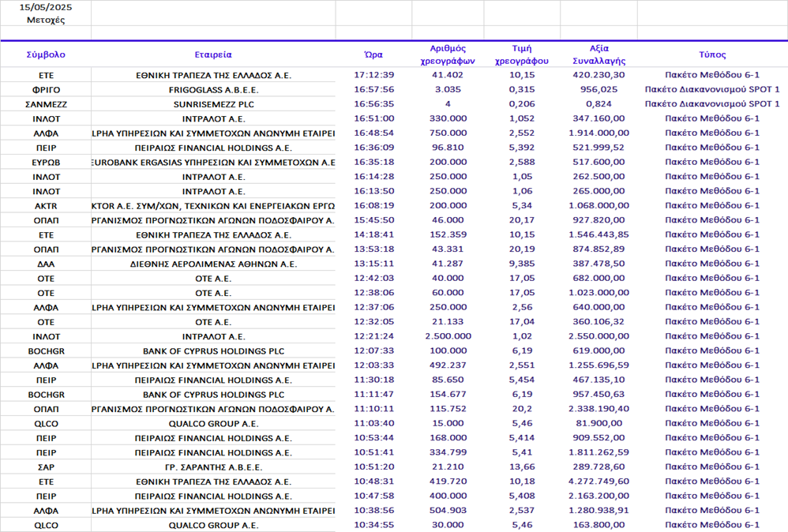Click the Εταιρεία column header
The width and height of the screenshot is (788, 532).
tap(213, 54)
